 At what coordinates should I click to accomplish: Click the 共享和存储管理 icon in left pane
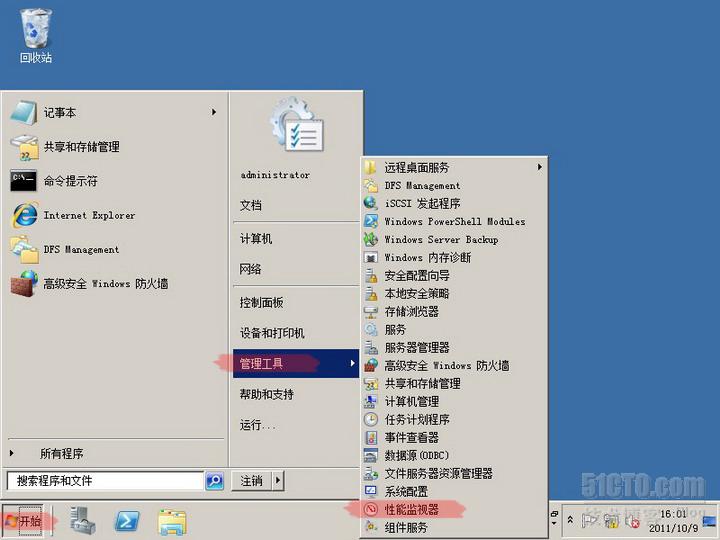pos(24,147)
